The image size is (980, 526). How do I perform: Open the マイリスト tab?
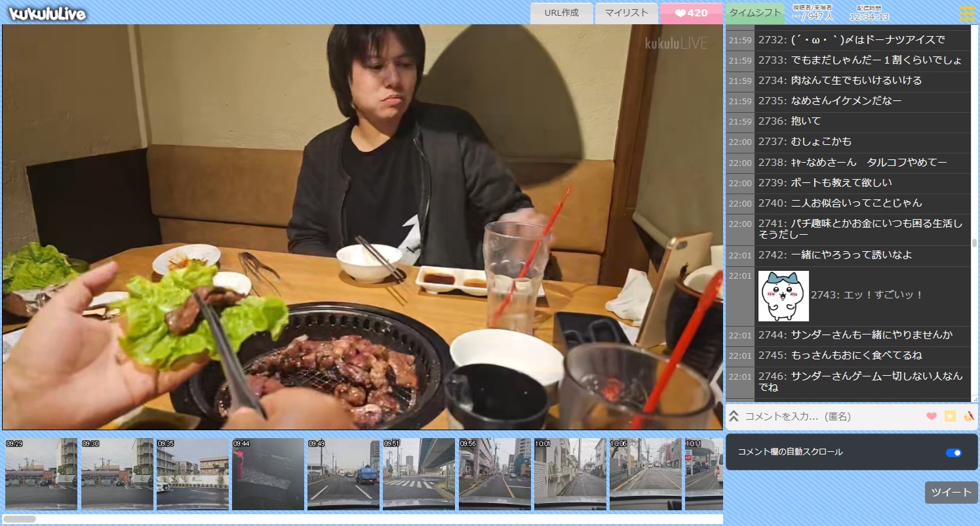click(x=626, y=13)
